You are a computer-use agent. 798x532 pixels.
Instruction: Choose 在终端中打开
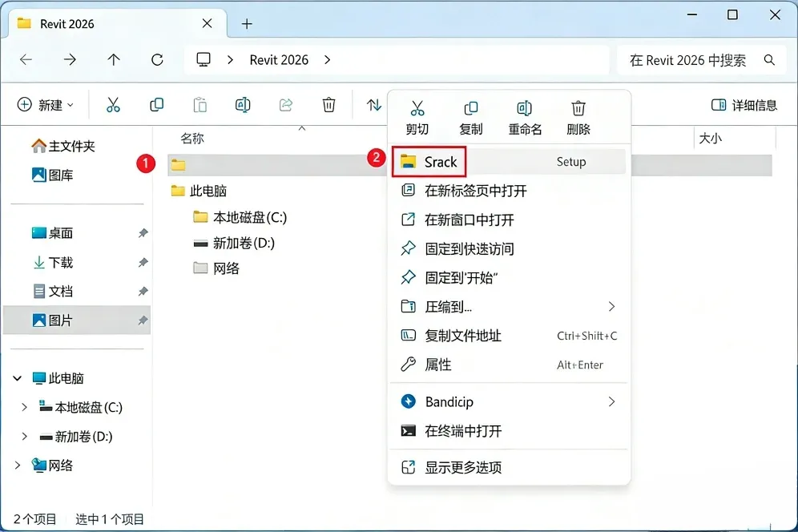[509, 431]
